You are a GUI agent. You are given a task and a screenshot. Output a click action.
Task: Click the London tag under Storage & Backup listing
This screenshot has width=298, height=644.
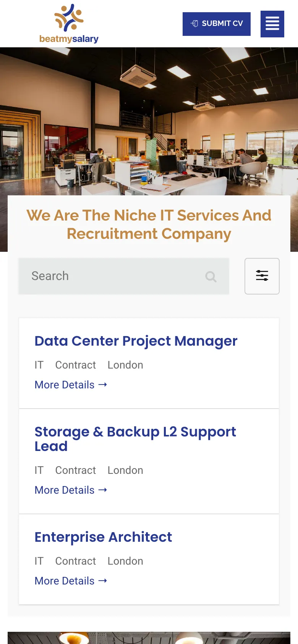125,470
